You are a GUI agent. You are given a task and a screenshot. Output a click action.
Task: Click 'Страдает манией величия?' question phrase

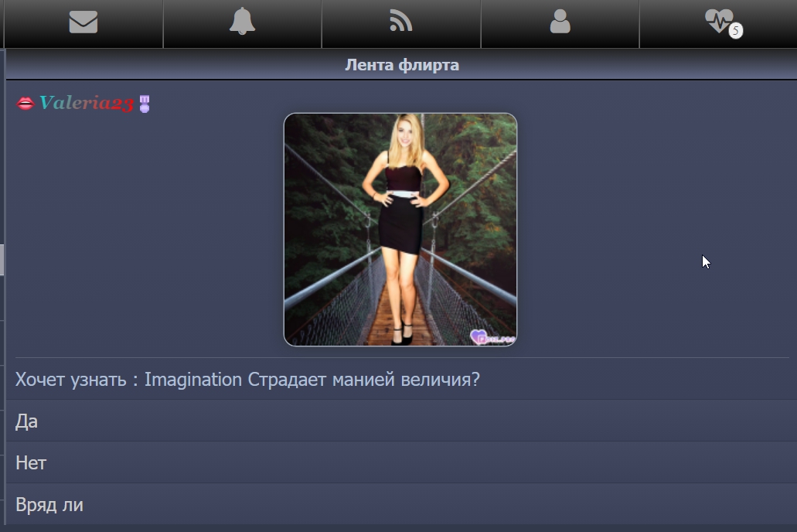[363, 380]
